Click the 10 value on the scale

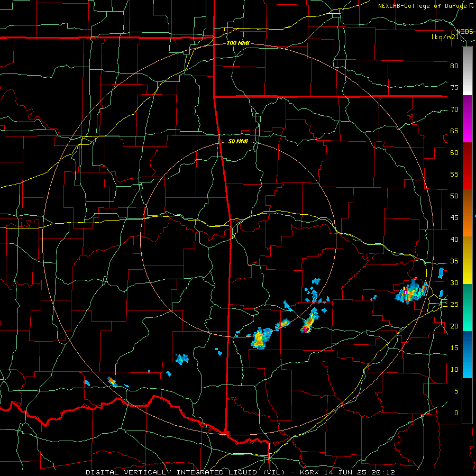[x=454, y=370]
